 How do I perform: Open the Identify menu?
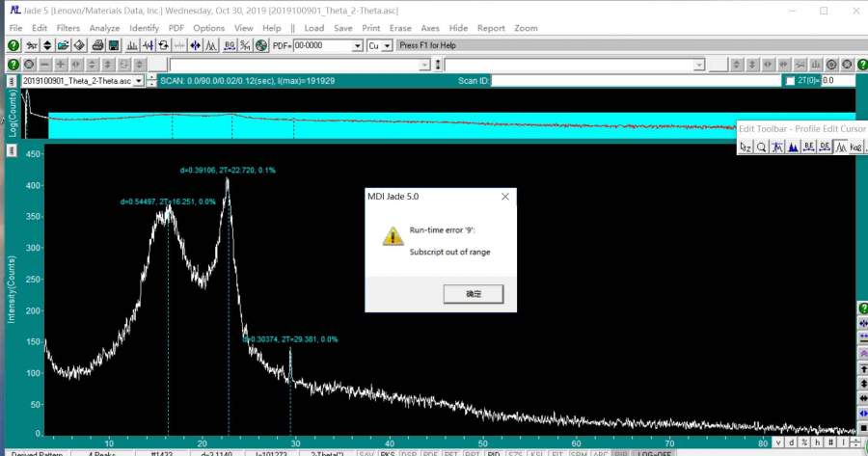pyautogui.click(x=144, y=28)
